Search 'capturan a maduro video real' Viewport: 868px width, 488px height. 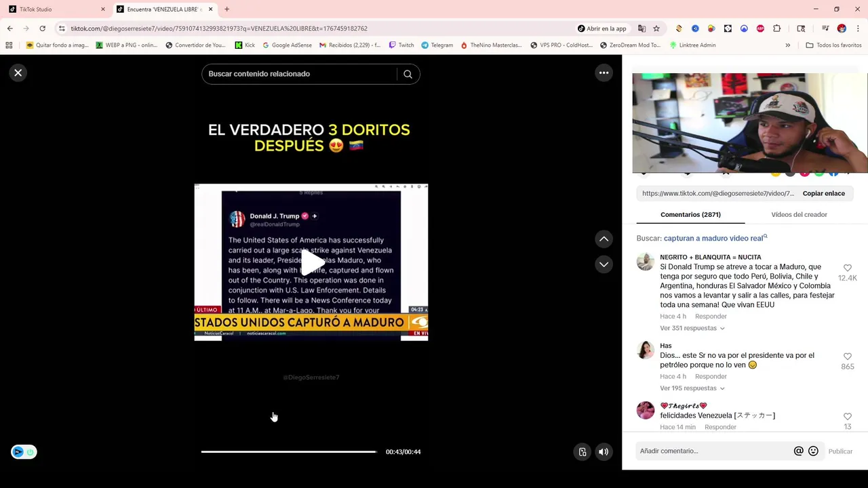coord(715,238)
